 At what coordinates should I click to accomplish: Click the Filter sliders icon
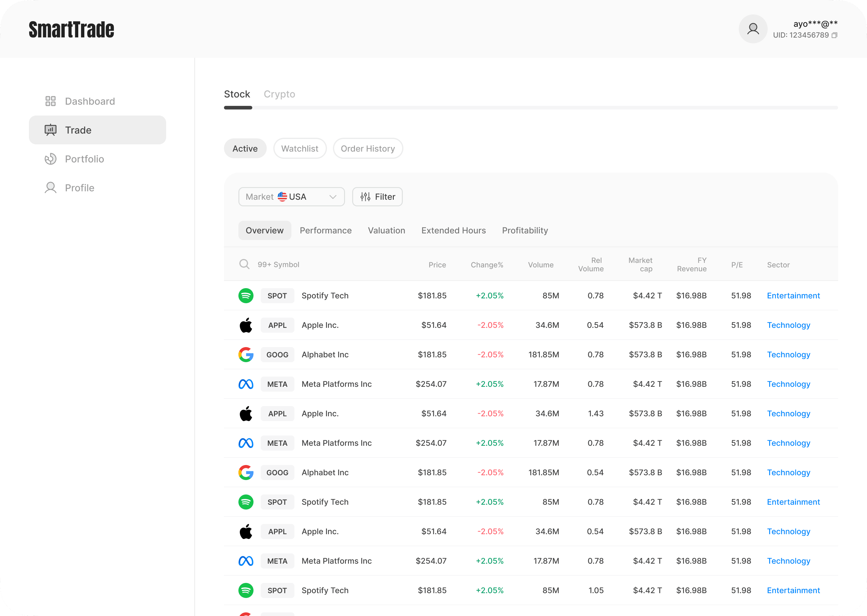point(365,197)
